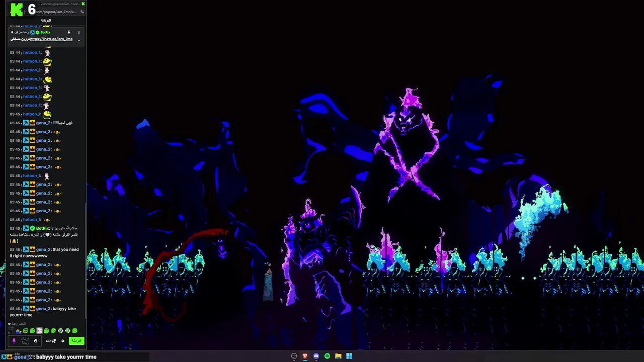Screen dimensions: 644x362
Task: Open chat settings with the gear icon
Action: 63,341
